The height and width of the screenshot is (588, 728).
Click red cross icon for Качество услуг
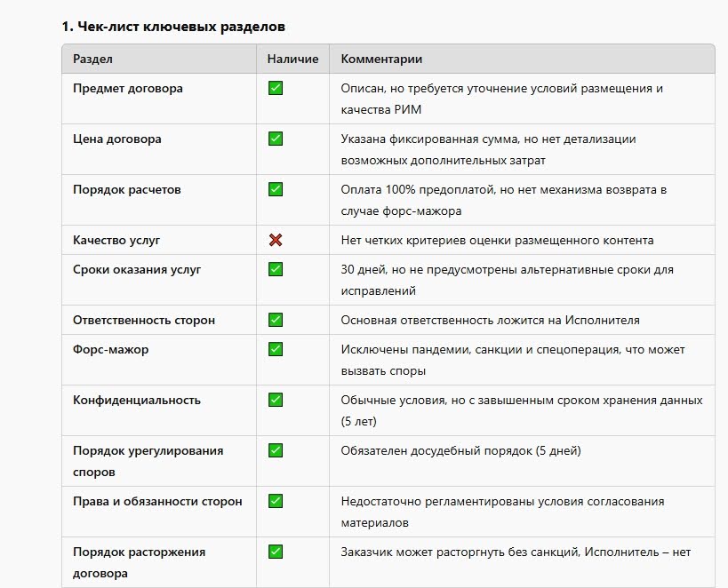[276, 240]
